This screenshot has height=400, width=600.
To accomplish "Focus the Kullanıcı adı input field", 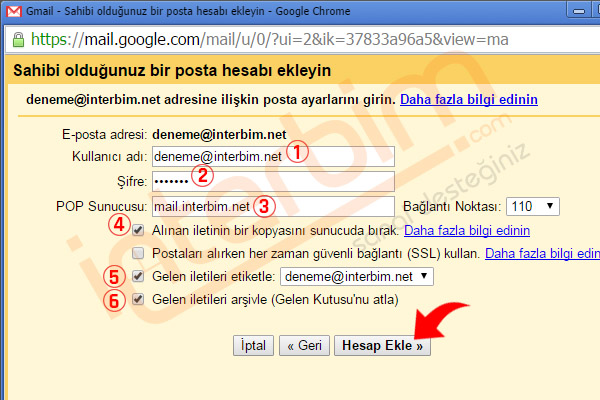I will click(x=273, y=156).
